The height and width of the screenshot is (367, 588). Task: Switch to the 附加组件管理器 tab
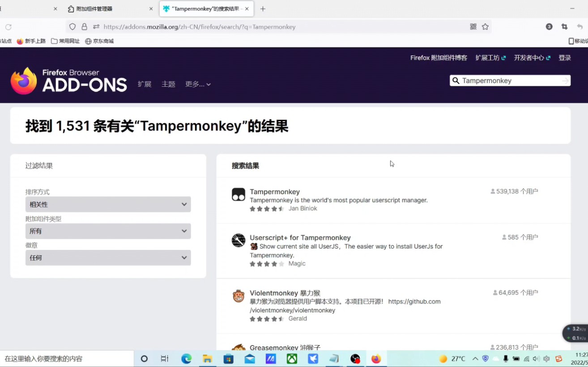point(110,8)
